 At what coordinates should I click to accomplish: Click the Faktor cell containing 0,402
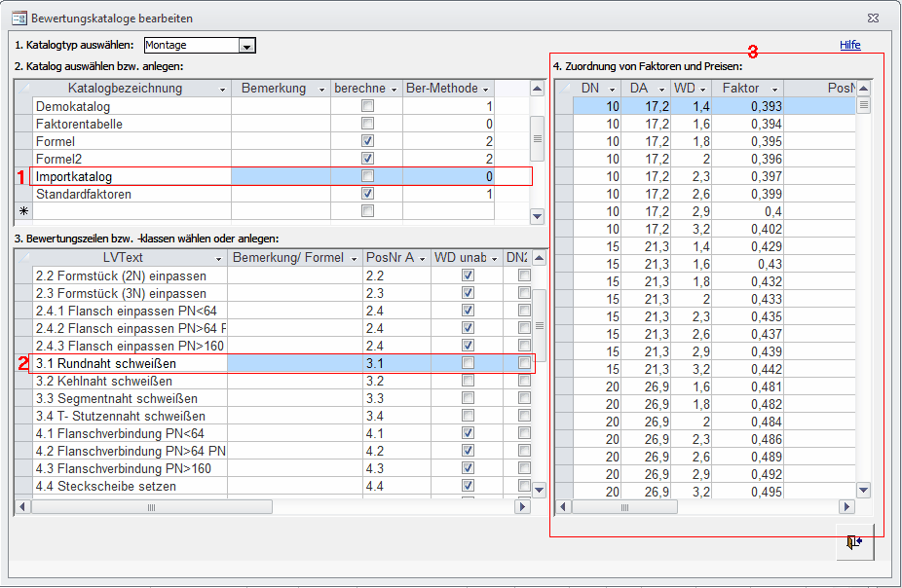pyautogui.click(x=747, y=229)
